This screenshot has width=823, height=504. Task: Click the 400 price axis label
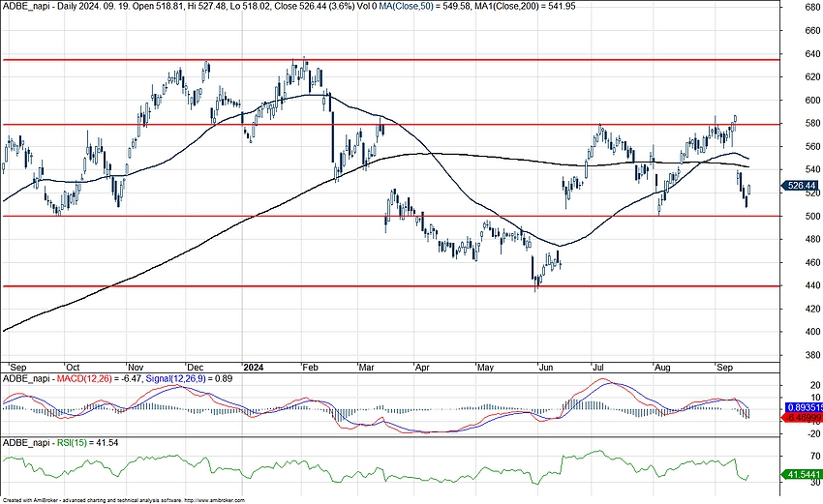[x=812, y=332]
